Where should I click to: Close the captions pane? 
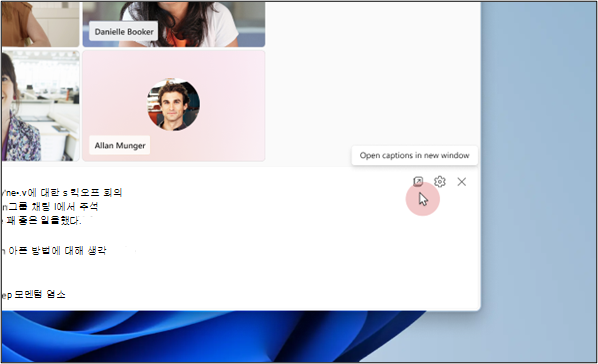[461, 182]
